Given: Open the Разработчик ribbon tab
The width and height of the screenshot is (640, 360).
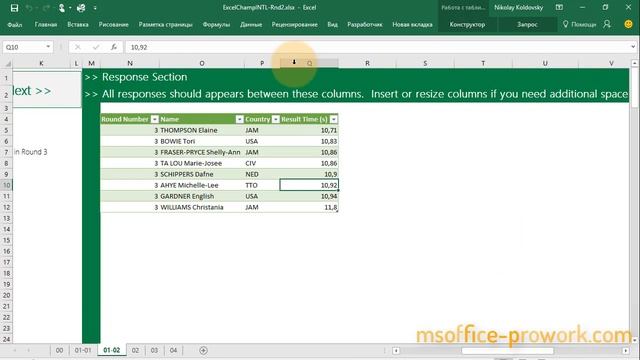Looking at the screenshot, I should (365, 24).
